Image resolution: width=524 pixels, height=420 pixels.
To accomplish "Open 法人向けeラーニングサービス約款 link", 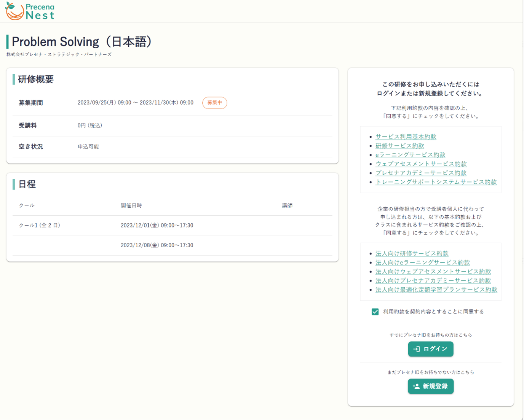I will click(x=423, y=262).
